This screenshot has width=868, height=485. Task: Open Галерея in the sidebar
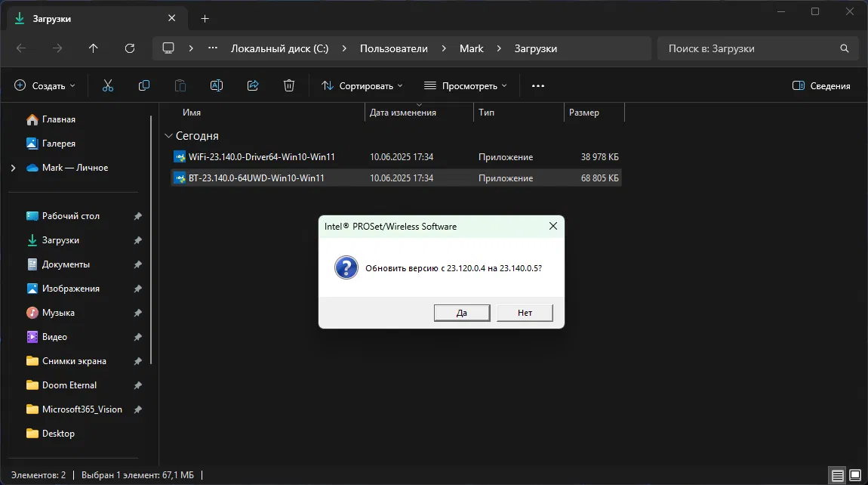point(58,144)
